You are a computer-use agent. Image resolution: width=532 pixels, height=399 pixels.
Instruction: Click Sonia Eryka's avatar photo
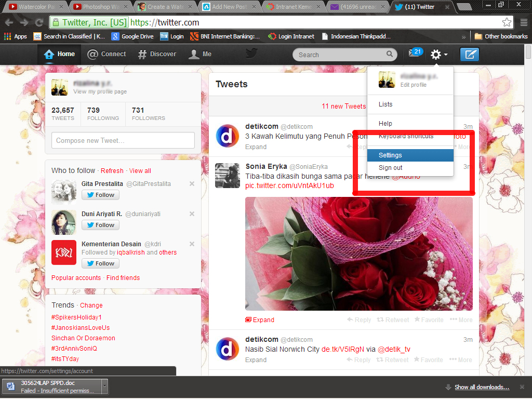[x=228, y=176]
